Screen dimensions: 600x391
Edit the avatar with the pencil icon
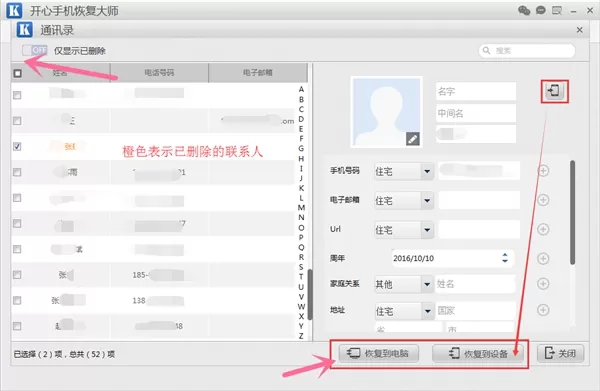pyautogui.click(x=412, y=139)
